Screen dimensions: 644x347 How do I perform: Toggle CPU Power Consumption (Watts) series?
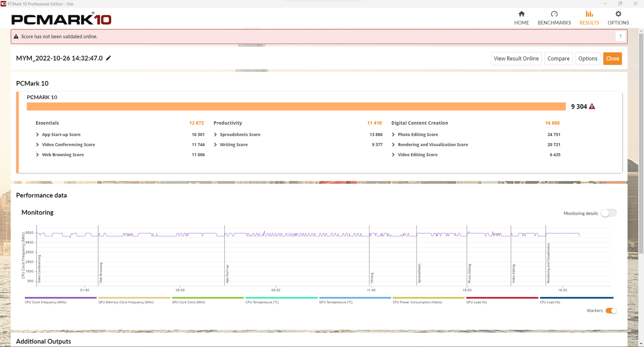pyautogui.click(x=428, y=300)
